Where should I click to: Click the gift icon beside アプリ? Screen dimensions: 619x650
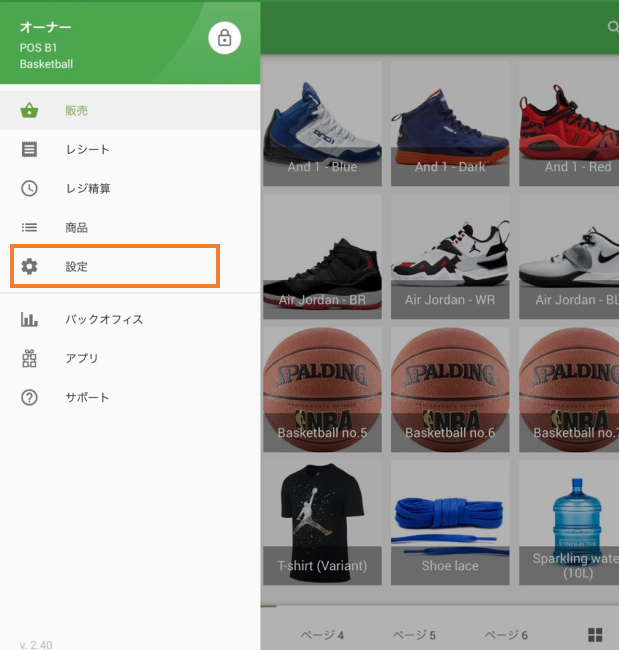[30, 358]
